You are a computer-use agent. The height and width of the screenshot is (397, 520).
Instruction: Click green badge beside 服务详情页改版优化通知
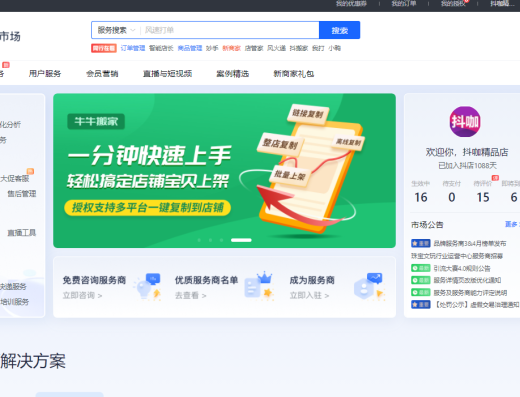click(420, 280)
